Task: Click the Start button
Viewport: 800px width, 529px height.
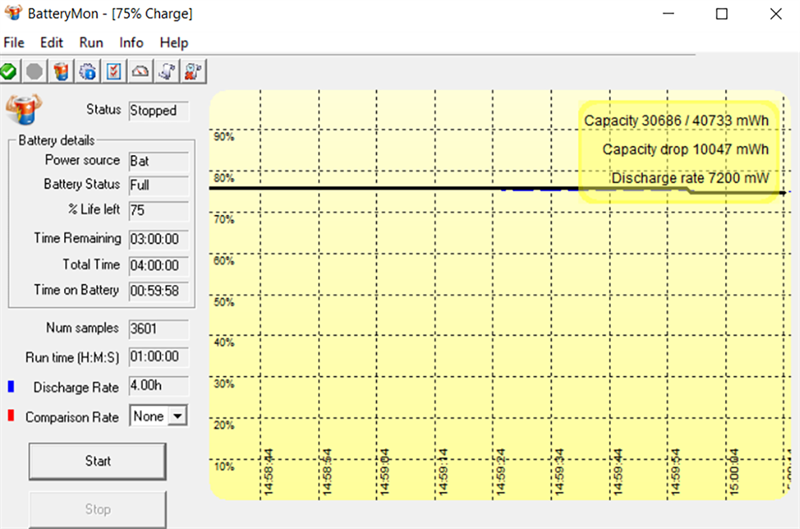Action: [97, 461]
